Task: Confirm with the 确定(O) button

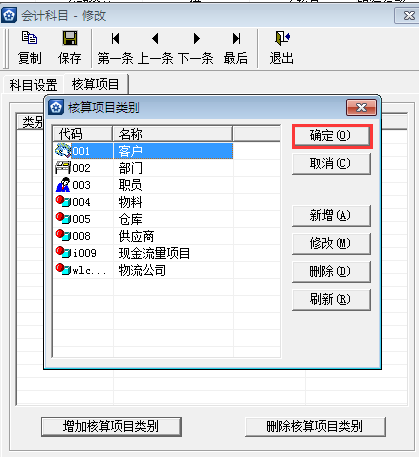Action: pos(332,136)
